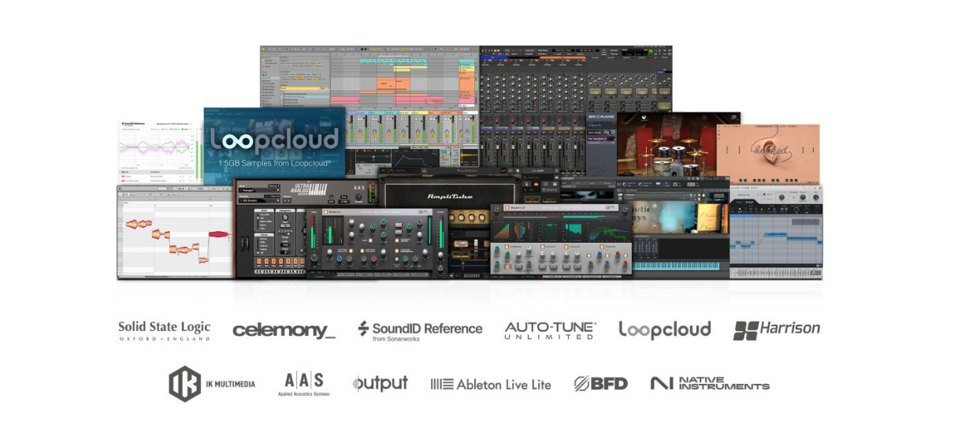Click the Solid State Logic logo
This screenshot has width=980, height=447.
(165, 330)
